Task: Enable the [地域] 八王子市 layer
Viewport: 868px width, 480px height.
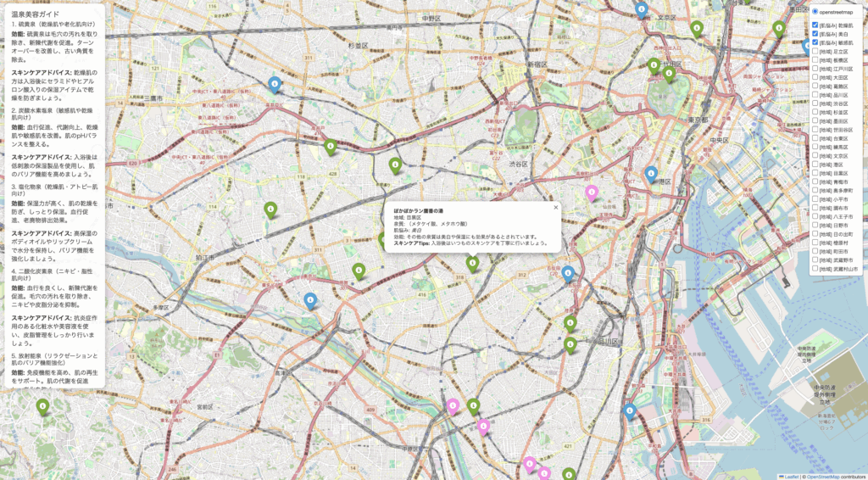Action: click(x=815, y=216)
